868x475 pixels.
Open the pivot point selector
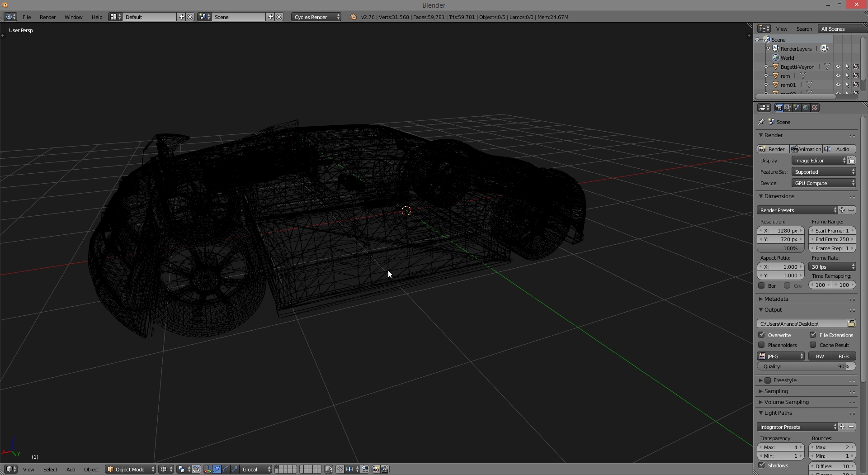(x=184, y=469)
